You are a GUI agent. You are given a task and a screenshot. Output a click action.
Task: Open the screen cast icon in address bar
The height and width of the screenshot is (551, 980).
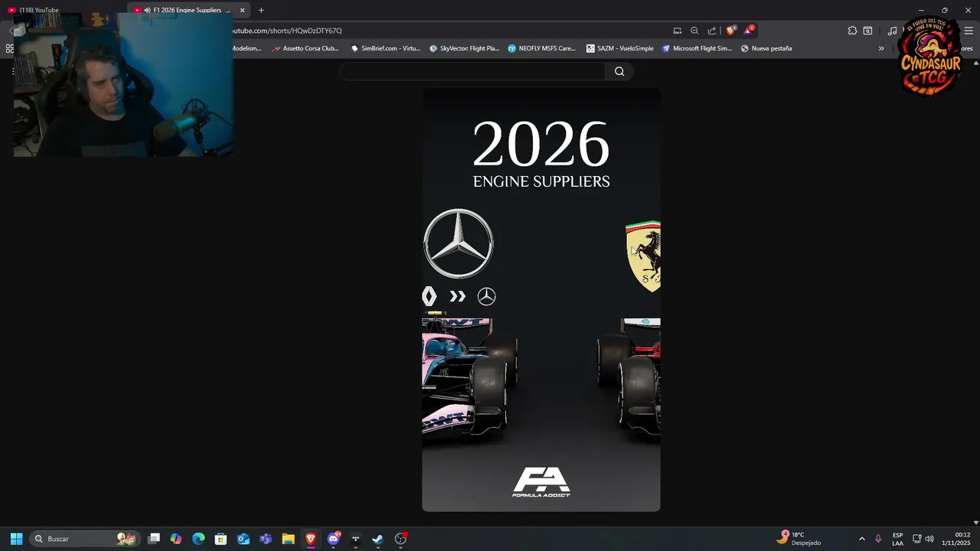pyautogui.click(x=678, y=31)
